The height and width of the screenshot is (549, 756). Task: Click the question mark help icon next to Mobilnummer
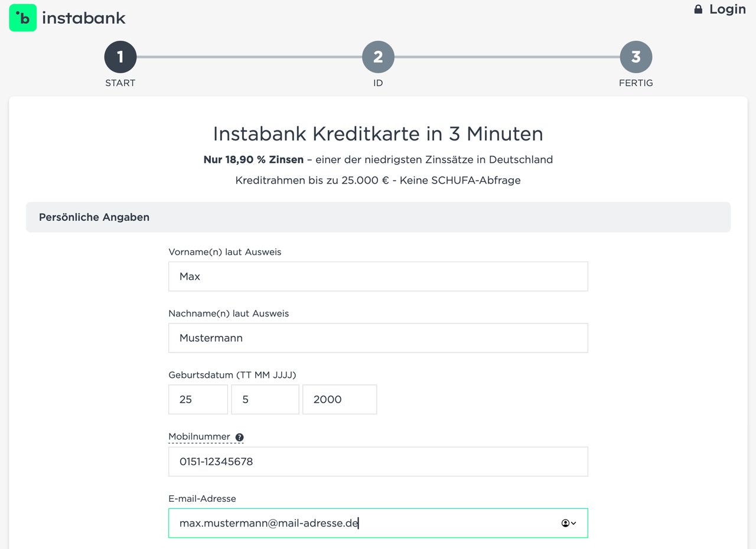tap(239, 437)
